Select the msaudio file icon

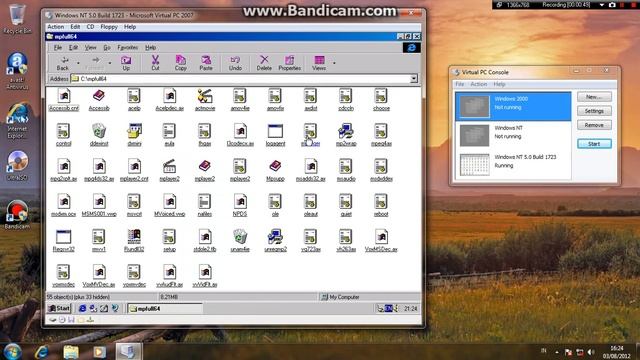[x=346, y=170]
